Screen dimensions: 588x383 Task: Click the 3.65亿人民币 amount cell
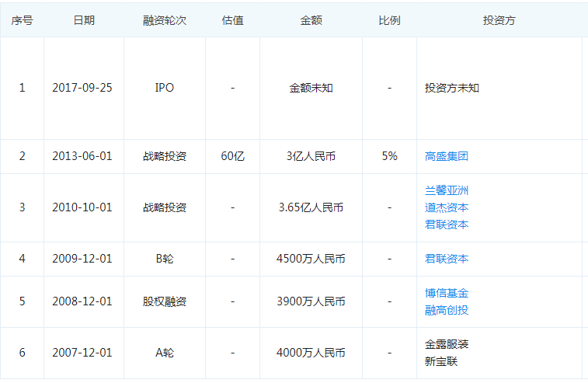point(311,207)
